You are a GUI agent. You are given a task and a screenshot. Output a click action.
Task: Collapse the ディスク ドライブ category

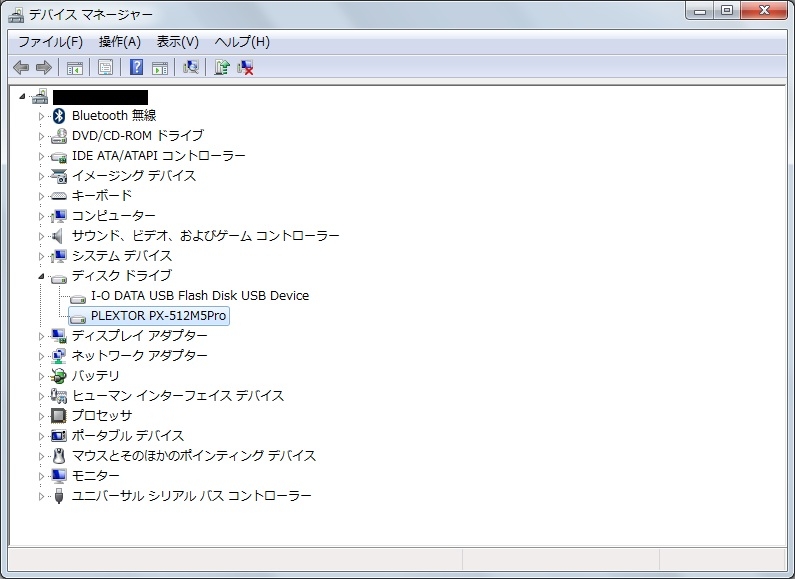pyautogui.click(x=42, y=276)
